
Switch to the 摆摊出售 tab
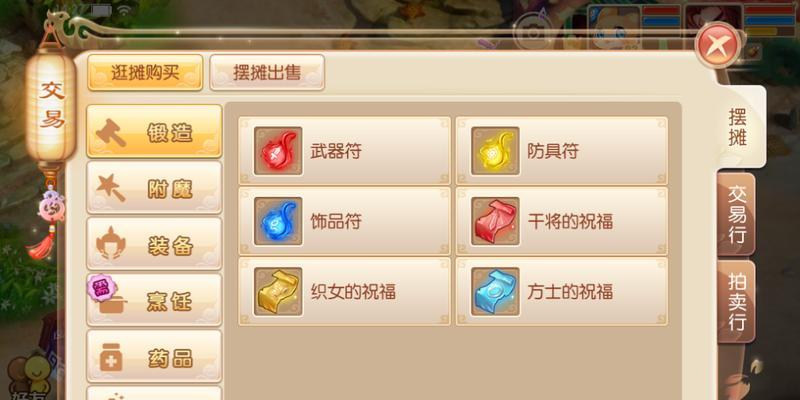click(267, 72)
